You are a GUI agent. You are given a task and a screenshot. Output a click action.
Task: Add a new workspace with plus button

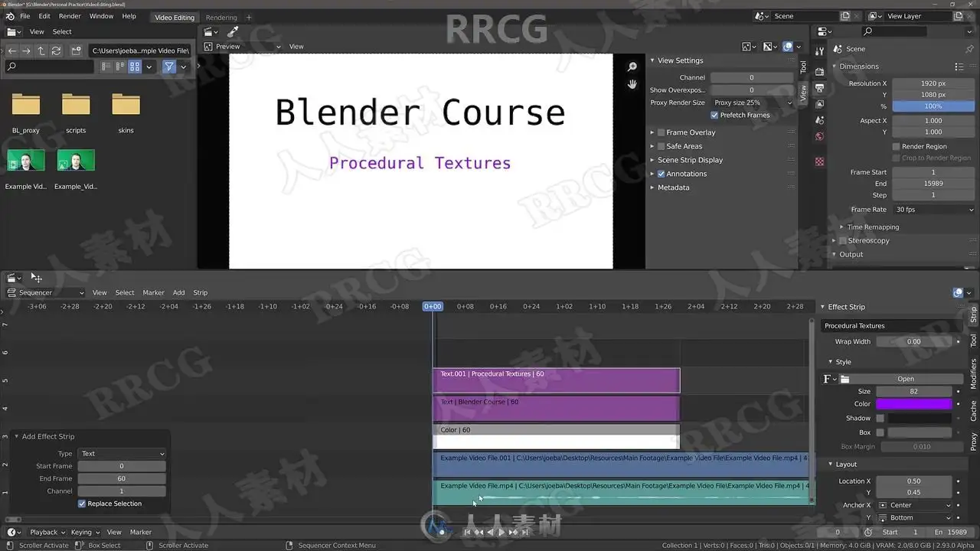click(249, 17)
